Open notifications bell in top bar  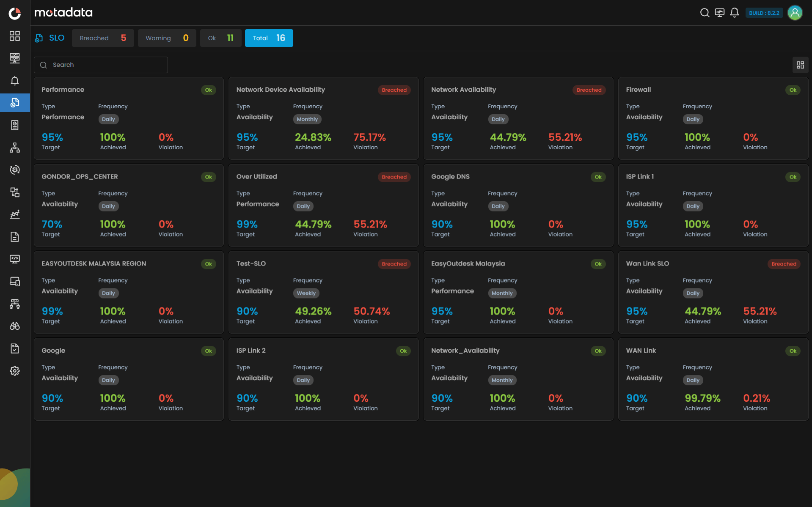735,13
